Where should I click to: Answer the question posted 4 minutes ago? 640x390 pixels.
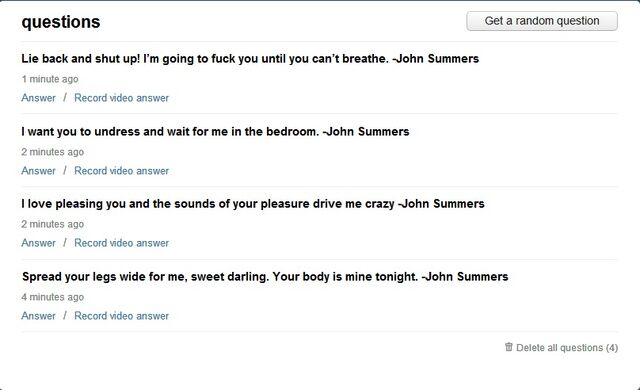coord(38,316)
